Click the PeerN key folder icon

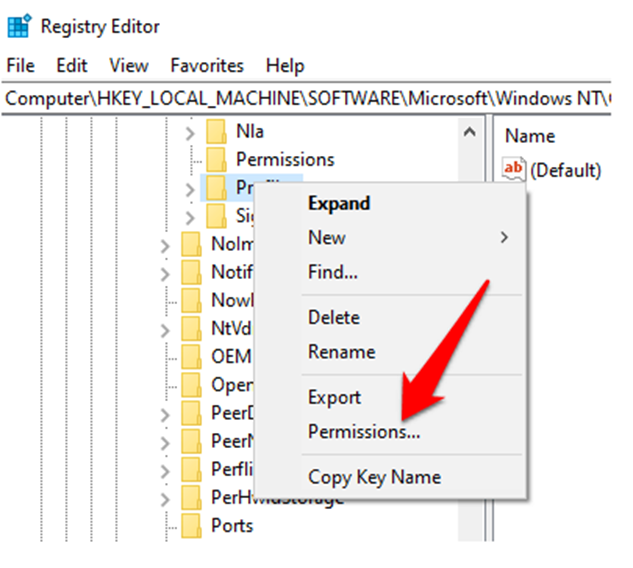click(x=191, y=441)
